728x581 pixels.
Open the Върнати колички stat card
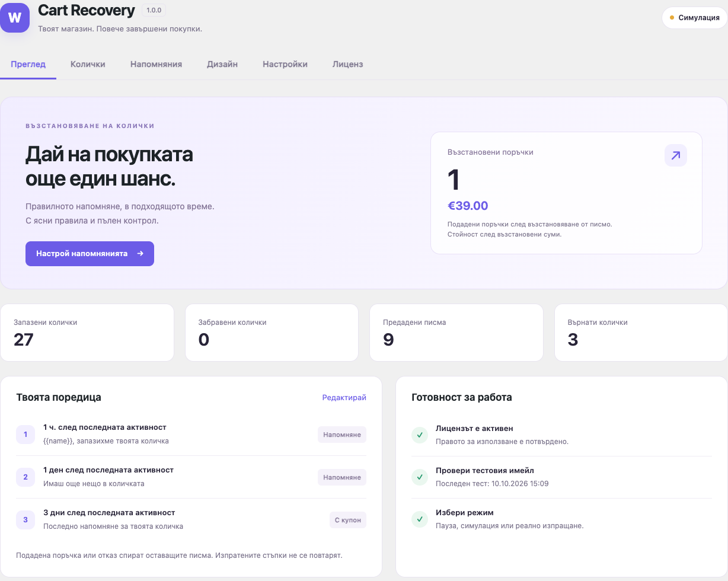click(x=641, y=333)
